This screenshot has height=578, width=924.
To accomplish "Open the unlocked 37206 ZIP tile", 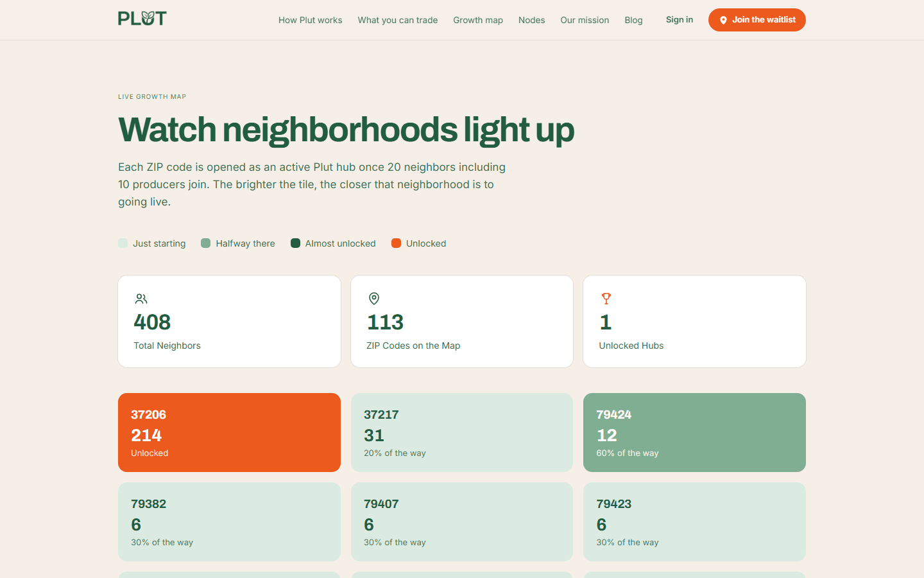I will pyautogui.click(x=229, y=432).
